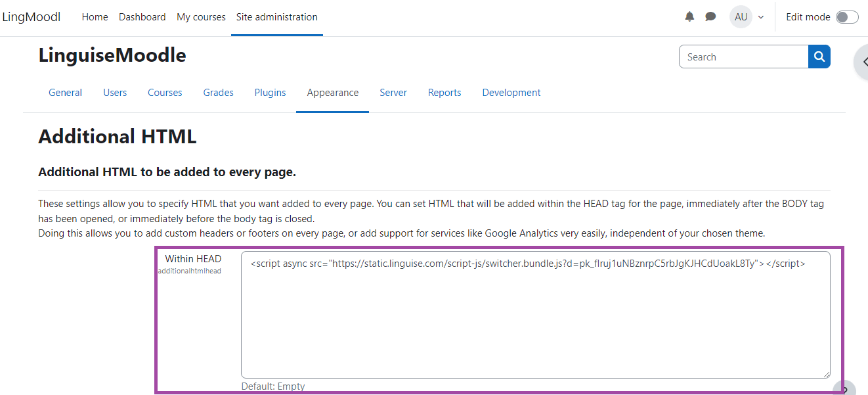This screenshot has height=395, width=868.
Task: Switch to the Users tab
Action: click(115, 93)
